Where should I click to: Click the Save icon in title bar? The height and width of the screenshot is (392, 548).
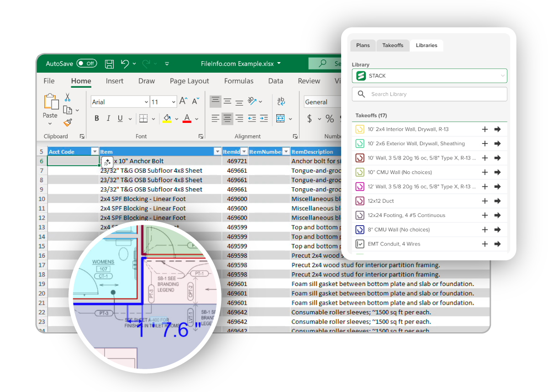click(109, 64)
